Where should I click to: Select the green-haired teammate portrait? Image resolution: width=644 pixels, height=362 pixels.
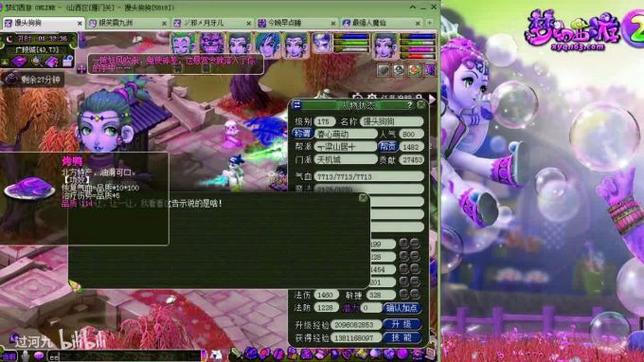tap(183, 43)
